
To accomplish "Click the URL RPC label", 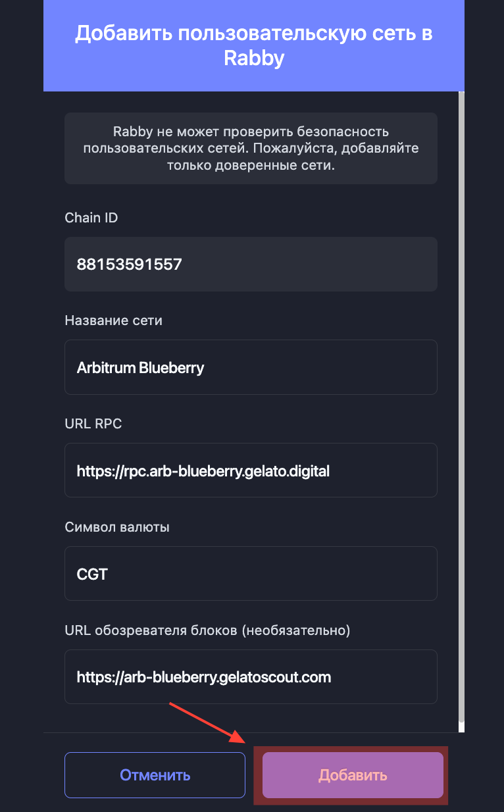I will (93, 424).
